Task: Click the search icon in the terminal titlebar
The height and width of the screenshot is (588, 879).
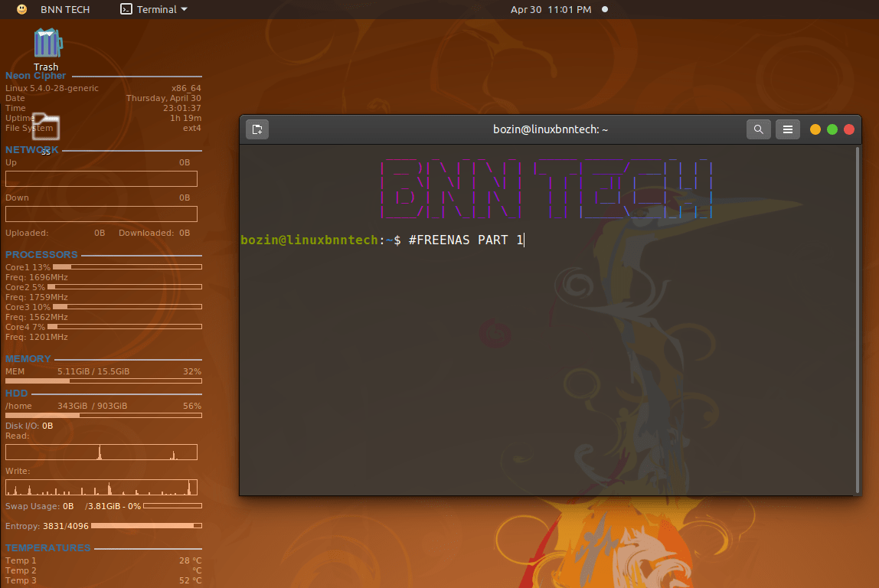Action: (758, 129)
